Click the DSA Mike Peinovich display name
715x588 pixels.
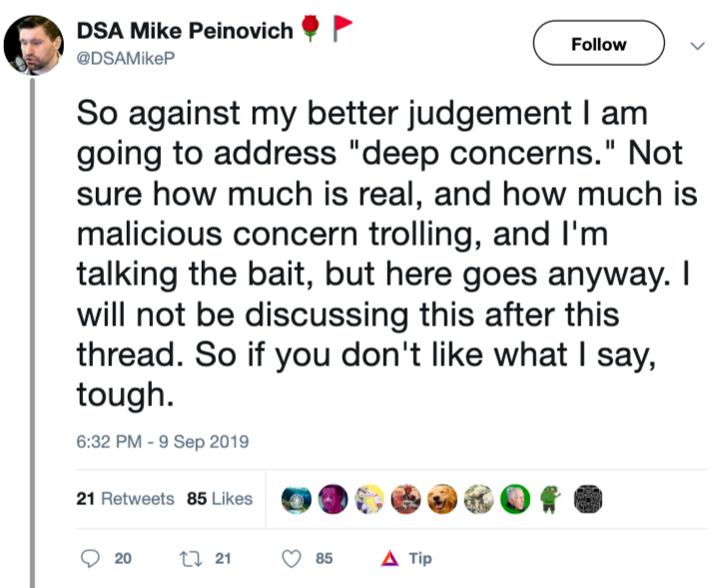[185, 31]
